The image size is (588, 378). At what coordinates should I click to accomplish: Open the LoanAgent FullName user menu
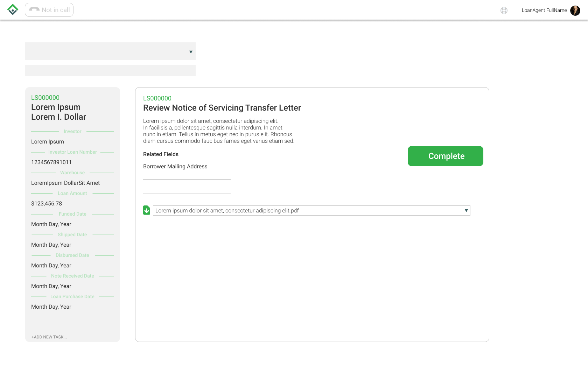[544, 10]
